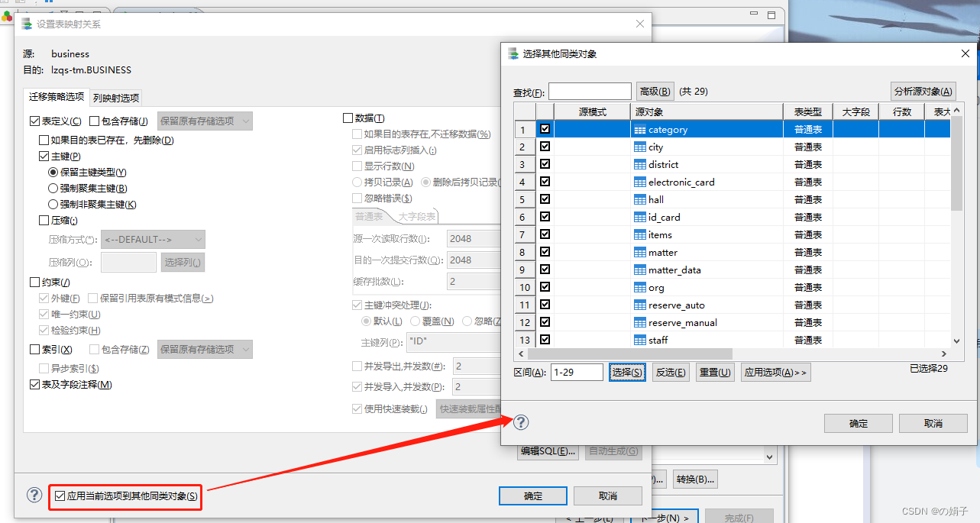This screenshot has height=523, width=980.
Task: Close the 选择其他同类对象 dialog
Action: click(x=965, y=53)
